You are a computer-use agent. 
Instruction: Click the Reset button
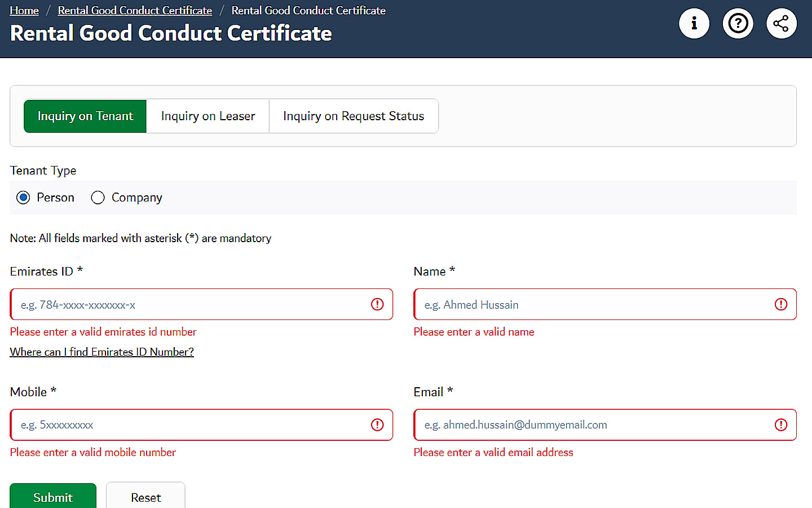coord(145,497)
